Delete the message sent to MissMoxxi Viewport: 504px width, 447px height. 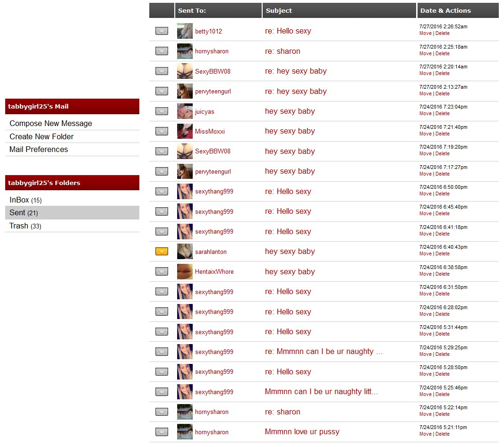[442, 134]
